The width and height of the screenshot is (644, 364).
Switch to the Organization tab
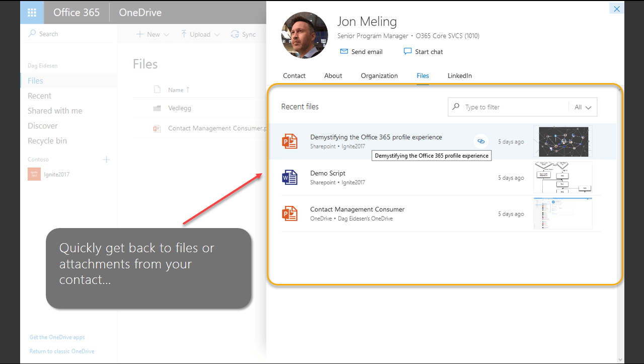[379, 76]
